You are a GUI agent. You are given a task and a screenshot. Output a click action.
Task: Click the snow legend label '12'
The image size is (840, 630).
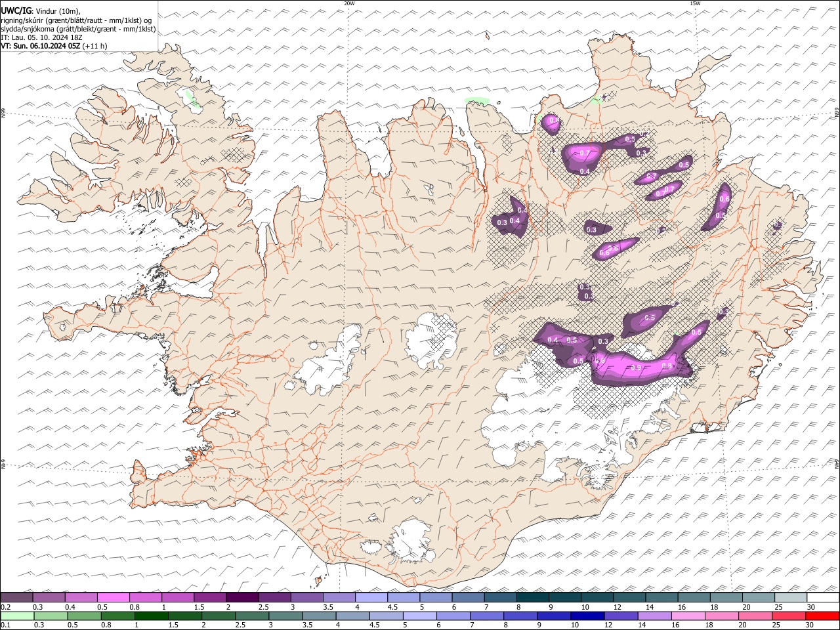coord(618,607)
